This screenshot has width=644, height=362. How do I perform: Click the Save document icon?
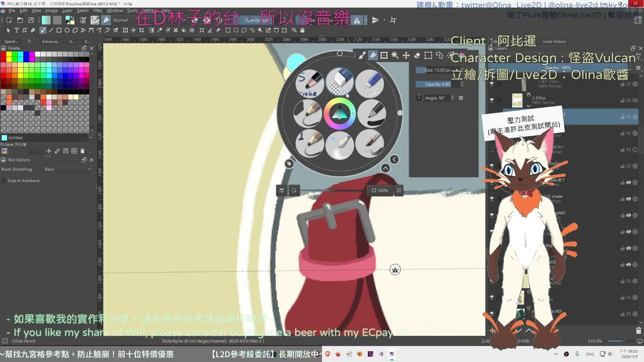[x=31, y=20]
